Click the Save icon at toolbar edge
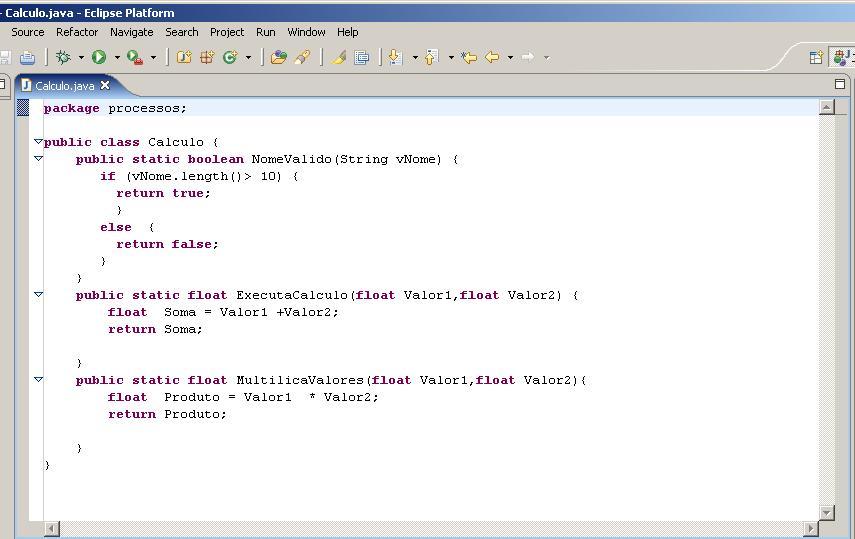Image resolution: width=855 pixels, height=539 pixels. click(x=5, y=57)
